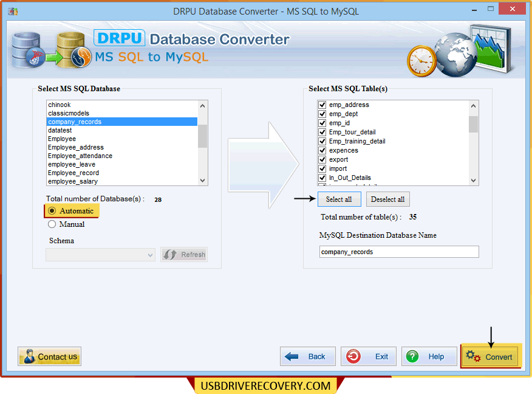
Task: Click the app icon in title bar
Action: [x=13, y=11]
